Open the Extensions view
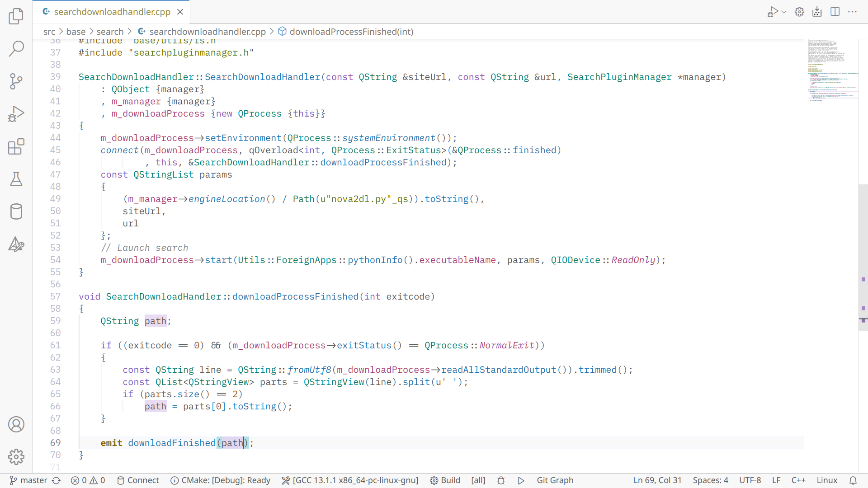This screenshot has width=868, height=488. click(x=16, y=146)
